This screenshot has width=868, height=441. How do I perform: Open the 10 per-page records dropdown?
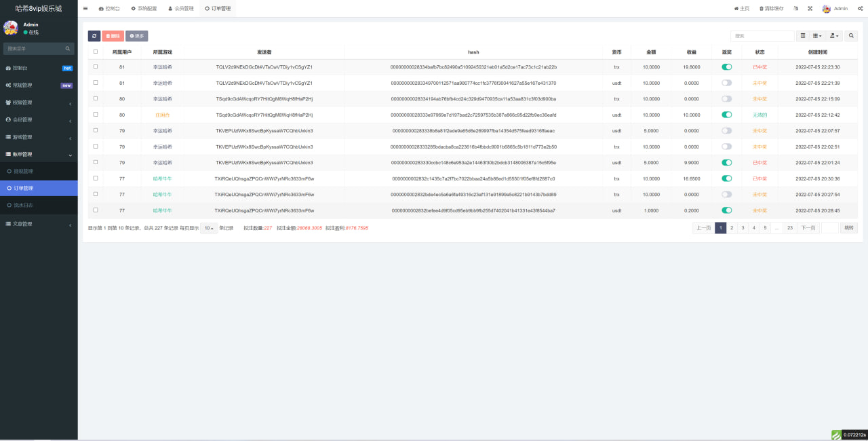pyautogui.click(x=208, y=228)
